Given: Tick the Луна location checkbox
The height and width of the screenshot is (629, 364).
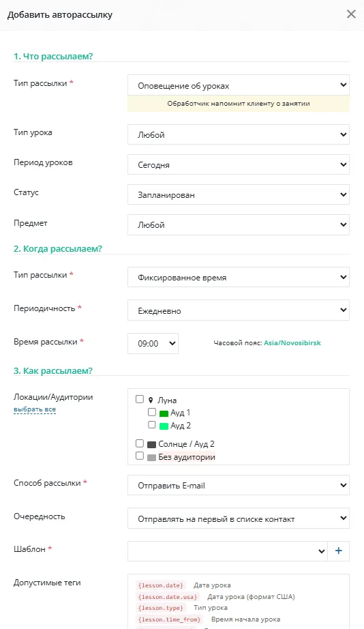Looking at the screenshot, I should click(140, 399).
